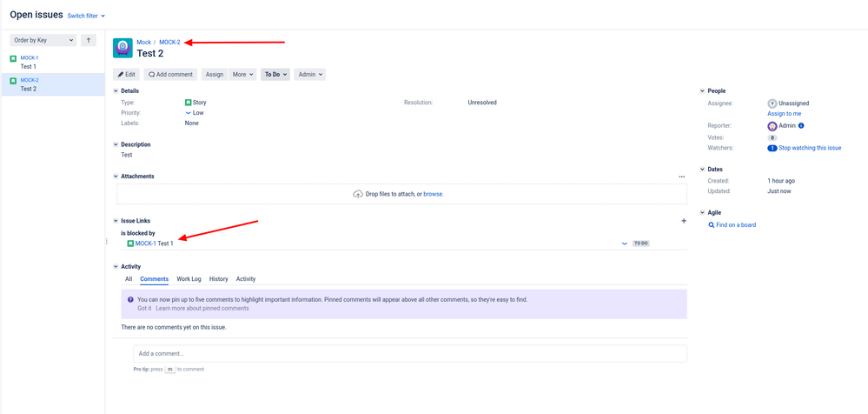Image resolution: width=868 pixels, height=414 pixels.
Task: Click the priority icon on the linked issue row
Action: click(625, 244)
